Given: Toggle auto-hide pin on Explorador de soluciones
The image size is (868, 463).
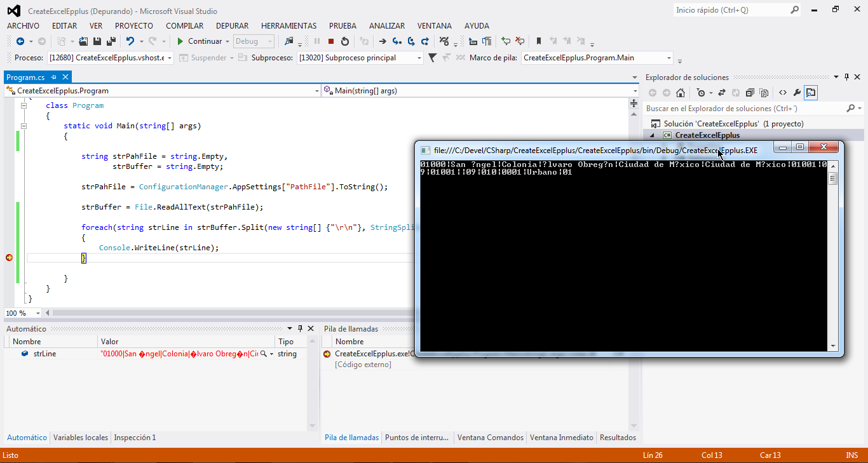Looking at the screenshot, I should [846, 77].
